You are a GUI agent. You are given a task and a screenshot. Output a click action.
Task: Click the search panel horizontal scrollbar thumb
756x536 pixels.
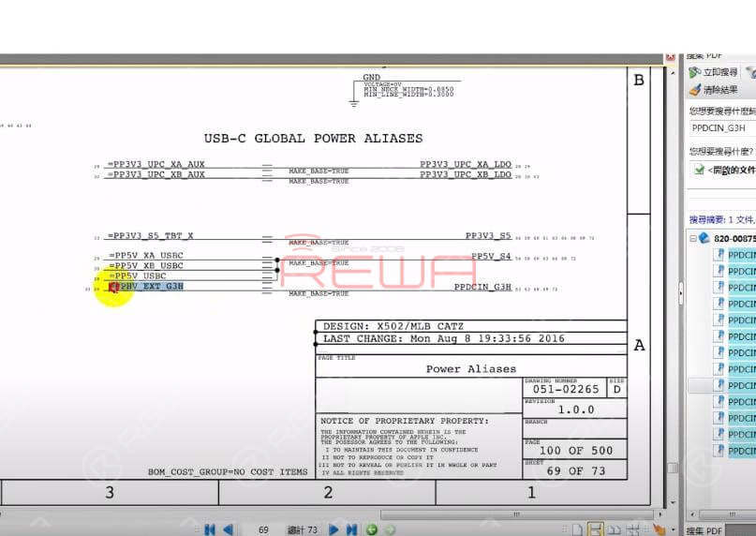click(x=728, y=514)
